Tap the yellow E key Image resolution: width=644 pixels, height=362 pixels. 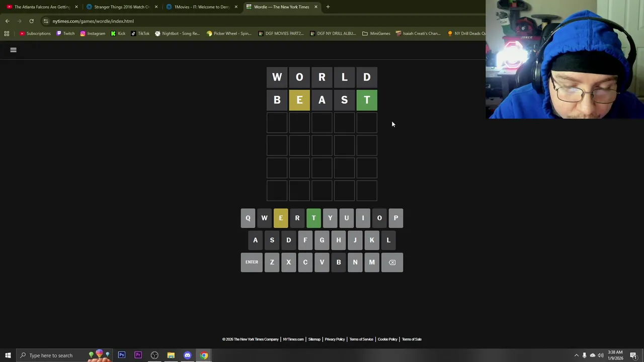(281, 218)
